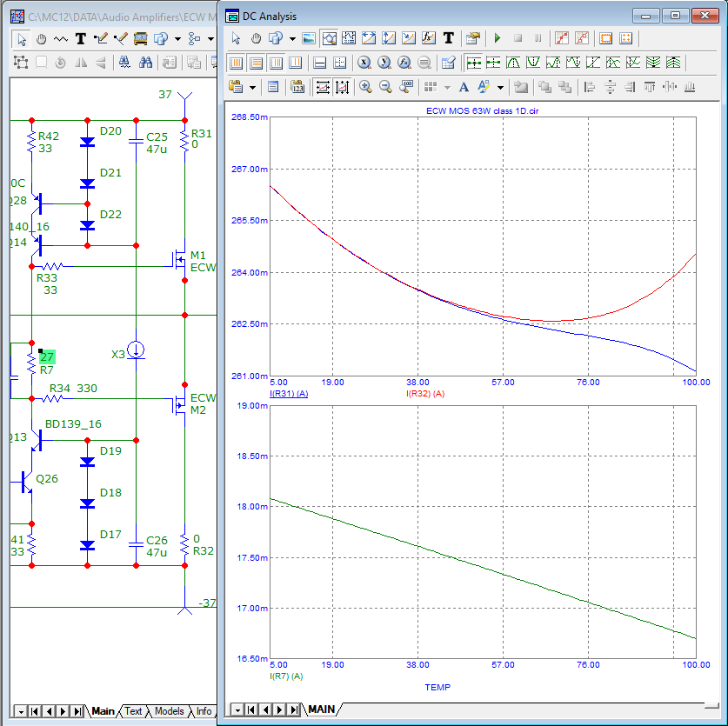Click the zoom 100 percent magnifier icon
728x726 pixels.
pos(406,87)
